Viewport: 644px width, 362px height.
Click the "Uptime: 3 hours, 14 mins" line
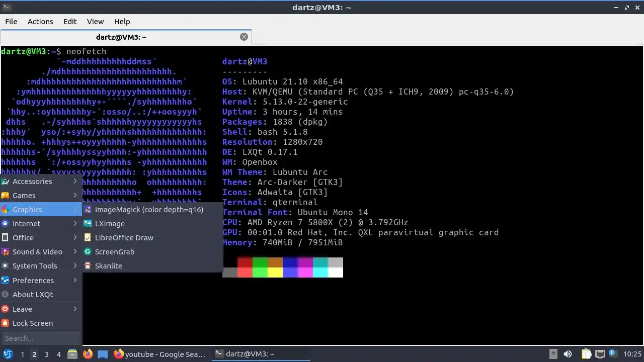coord(283,112)
